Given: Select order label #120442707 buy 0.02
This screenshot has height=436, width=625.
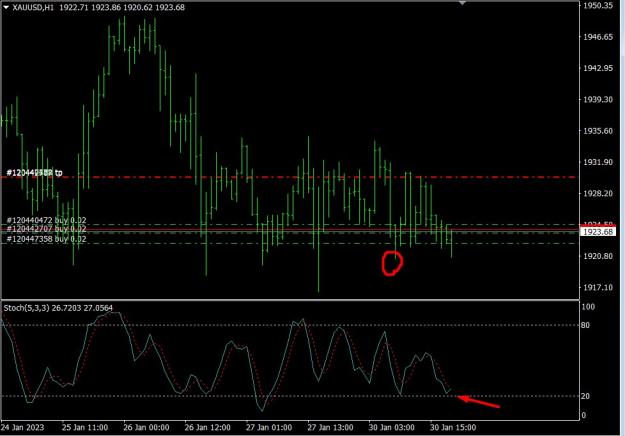Looking at the screenshot, I should tap(46, 229).
